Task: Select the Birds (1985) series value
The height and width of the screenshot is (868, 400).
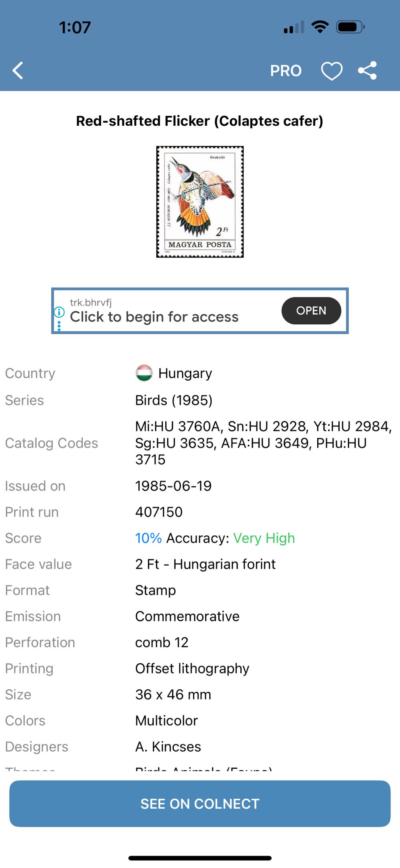Action: [x=174, y=400]
